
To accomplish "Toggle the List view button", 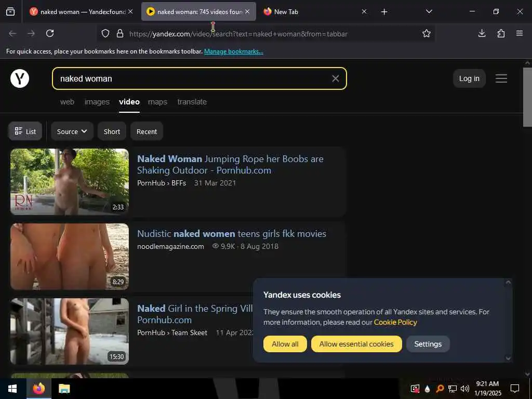I will (25, 131).
